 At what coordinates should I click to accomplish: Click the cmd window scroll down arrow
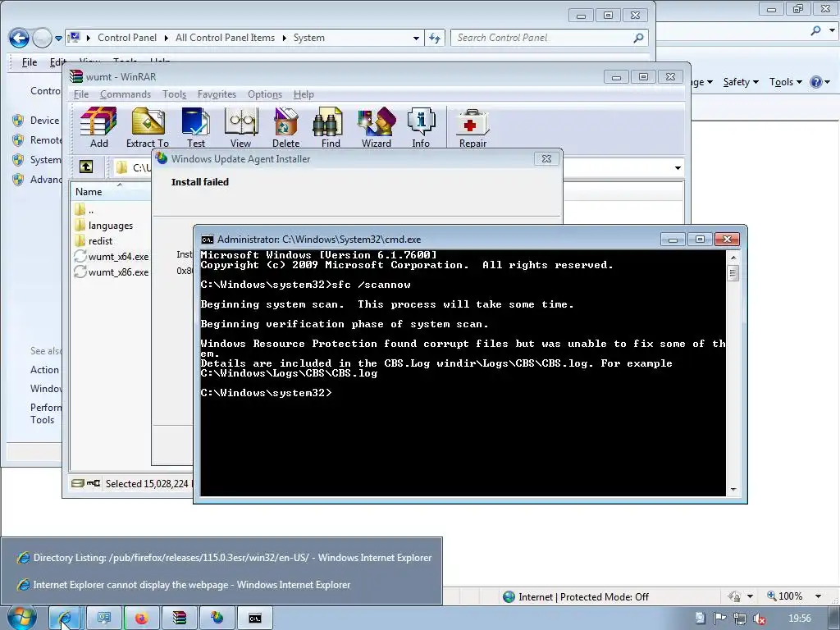tap(733, 489)
